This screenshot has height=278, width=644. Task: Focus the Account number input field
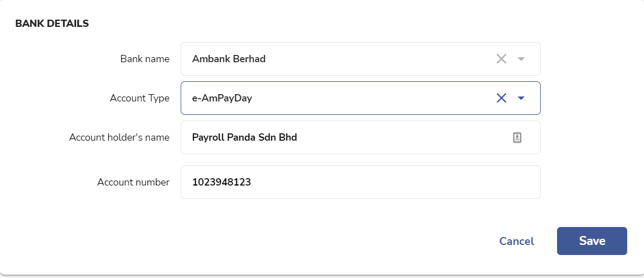[360, 182]
